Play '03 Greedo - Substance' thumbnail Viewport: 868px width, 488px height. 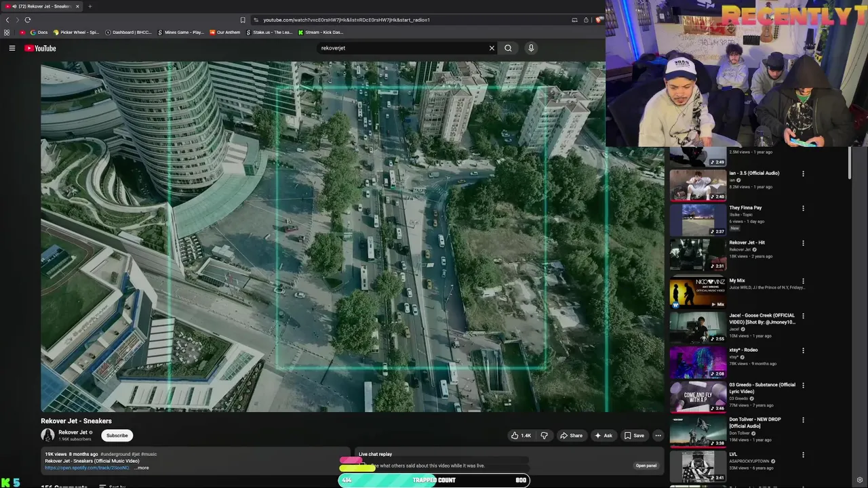click(698, 397)
